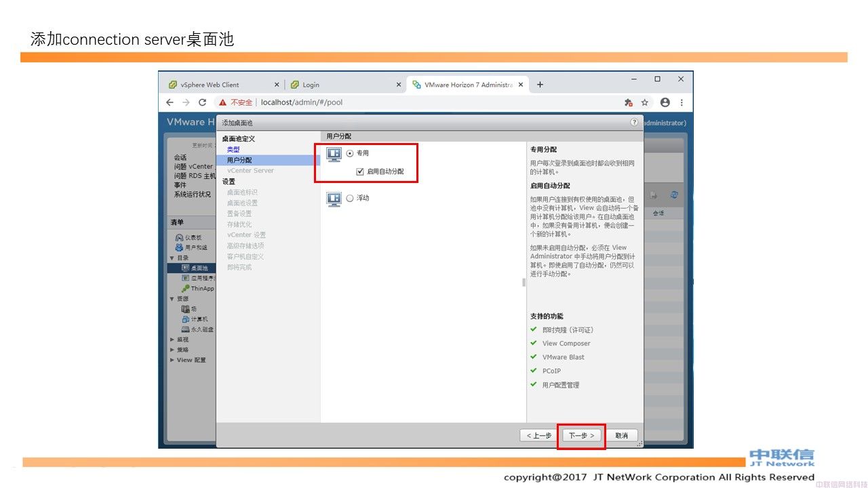
Task: Open the help question-mark icon in dialog title
Action: [x=634, y=123]
